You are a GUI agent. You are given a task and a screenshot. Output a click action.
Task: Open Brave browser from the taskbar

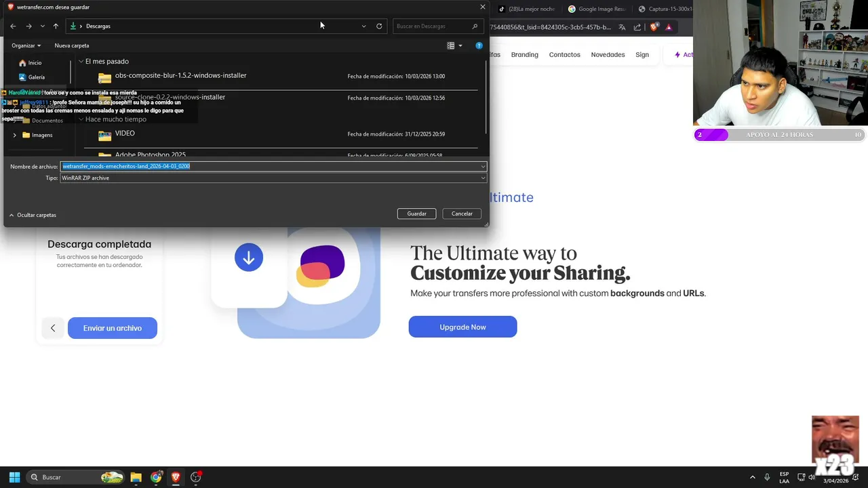click(x=176, y=477)
